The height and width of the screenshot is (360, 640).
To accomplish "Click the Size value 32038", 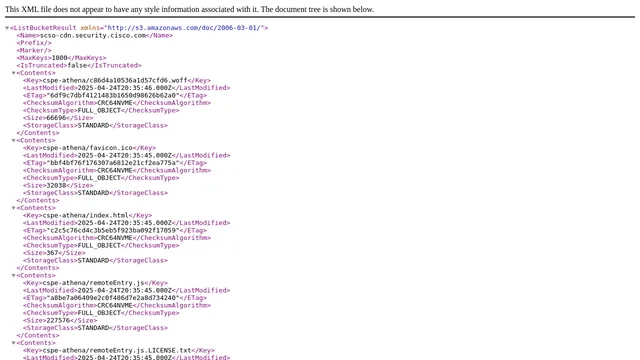I will [56, 185].
